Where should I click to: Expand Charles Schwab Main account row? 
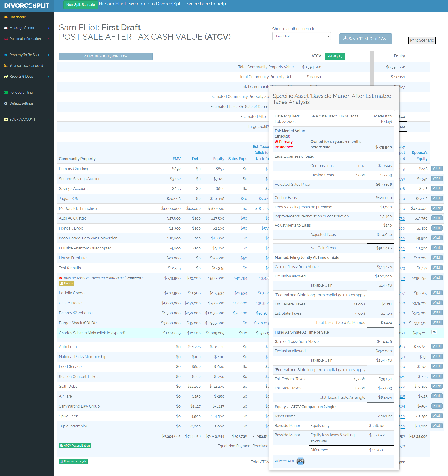coord(92,333)
